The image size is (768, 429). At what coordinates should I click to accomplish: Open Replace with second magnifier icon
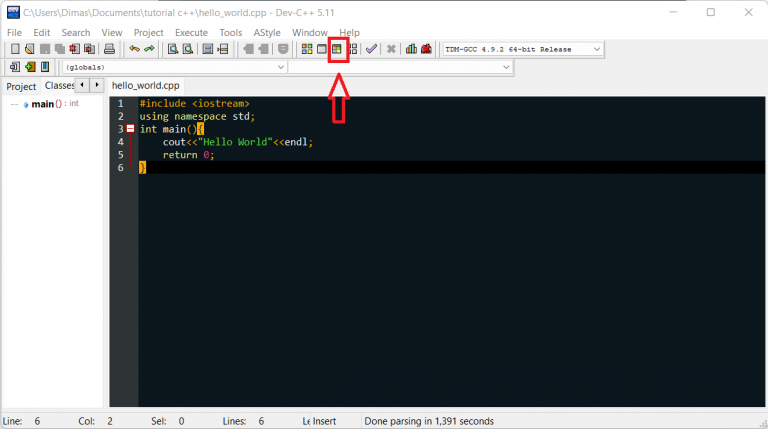[188, 49]
